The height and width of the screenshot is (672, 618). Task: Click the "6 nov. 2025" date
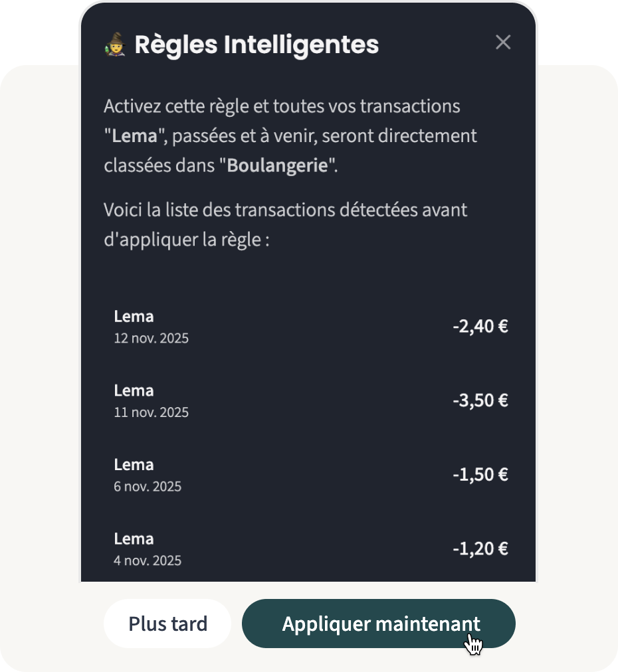(148, 487)
